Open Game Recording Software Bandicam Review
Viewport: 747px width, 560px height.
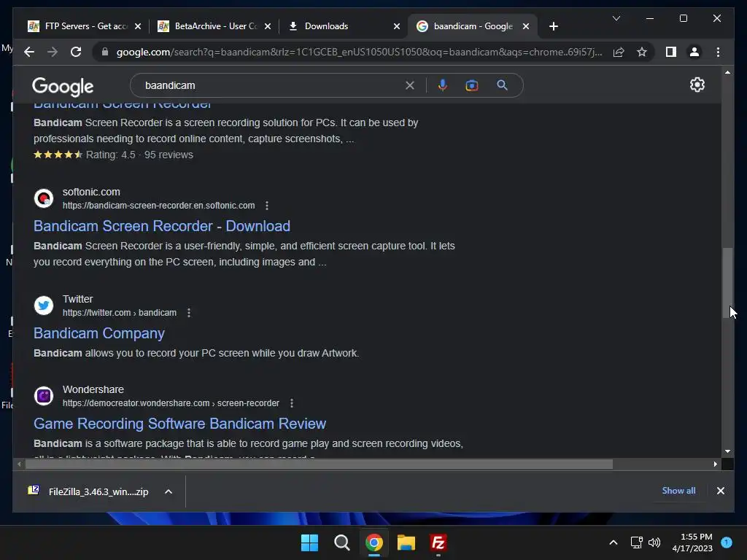click(179, 424)
